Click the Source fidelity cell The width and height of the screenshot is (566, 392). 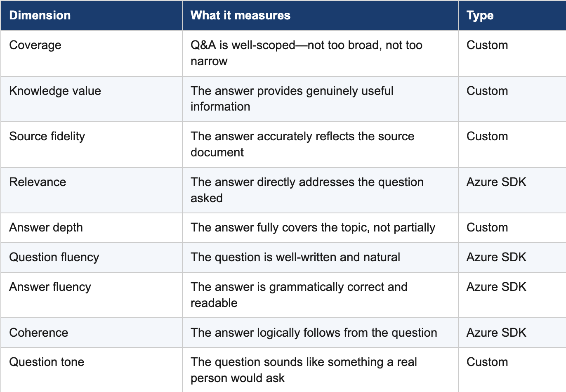coord(47,137)
